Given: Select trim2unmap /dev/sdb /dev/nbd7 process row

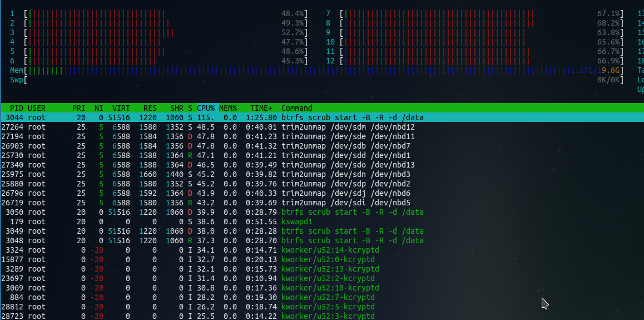Looking at the screenshot, I should coord(322,146).
